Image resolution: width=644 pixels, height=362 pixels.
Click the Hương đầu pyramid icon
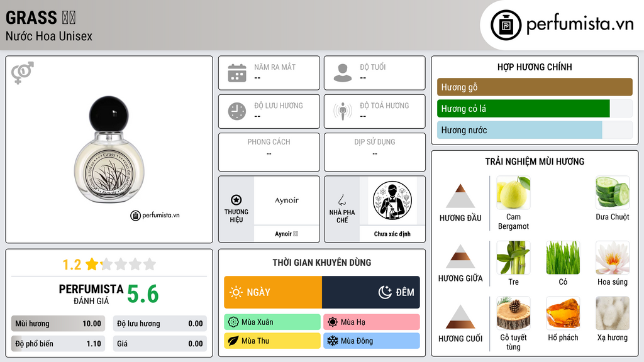click(x=460, y=196)
